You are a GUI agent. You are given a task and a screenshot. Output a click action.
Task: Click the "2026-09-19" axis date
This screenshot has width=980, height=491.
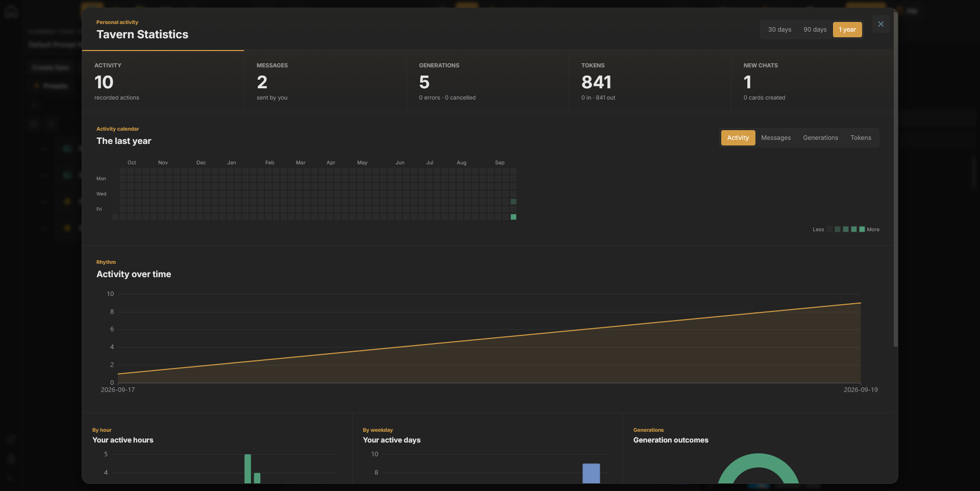861,390
